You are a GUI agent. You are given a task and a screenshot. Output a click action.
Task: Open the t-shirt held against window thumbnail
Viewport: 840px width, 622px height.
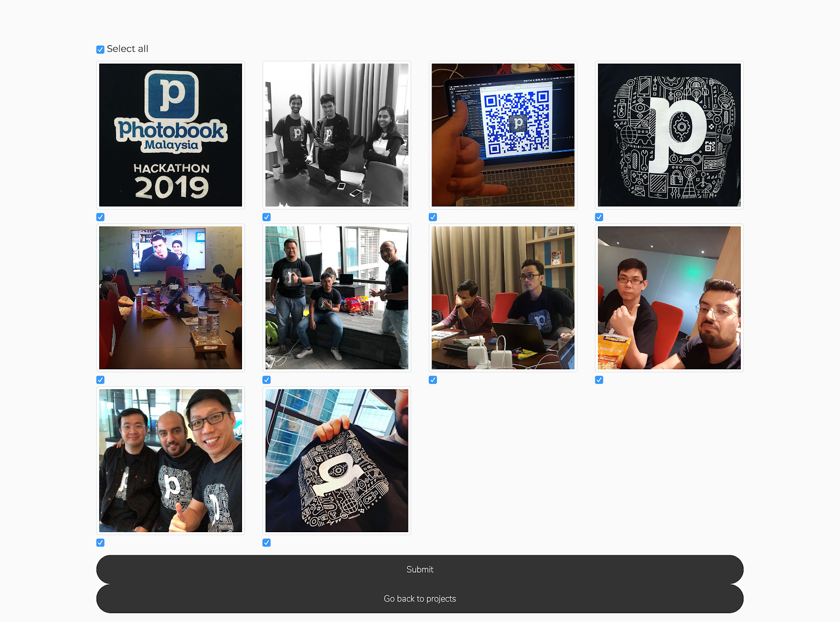(337, 461)
